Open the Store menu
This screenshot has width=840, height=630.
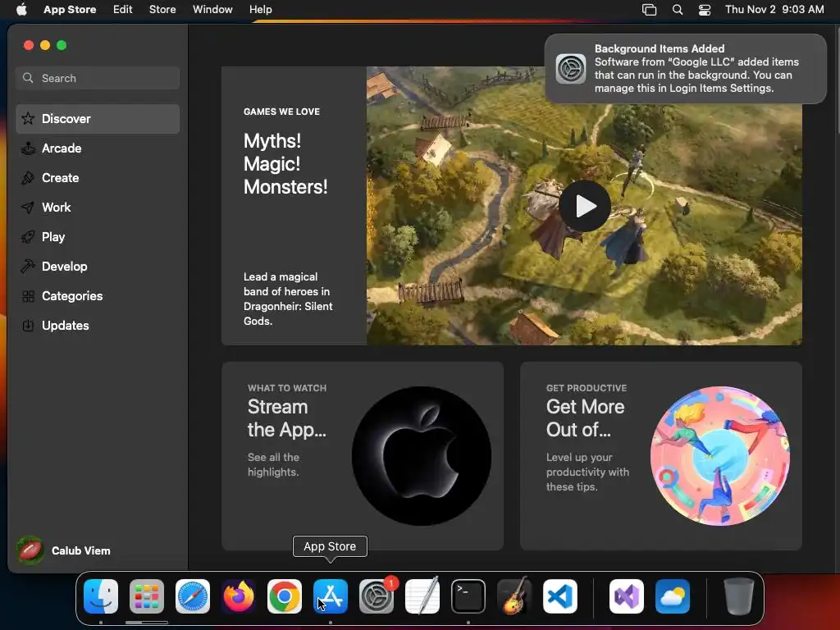pyautogui.click(x=162, y=10)
